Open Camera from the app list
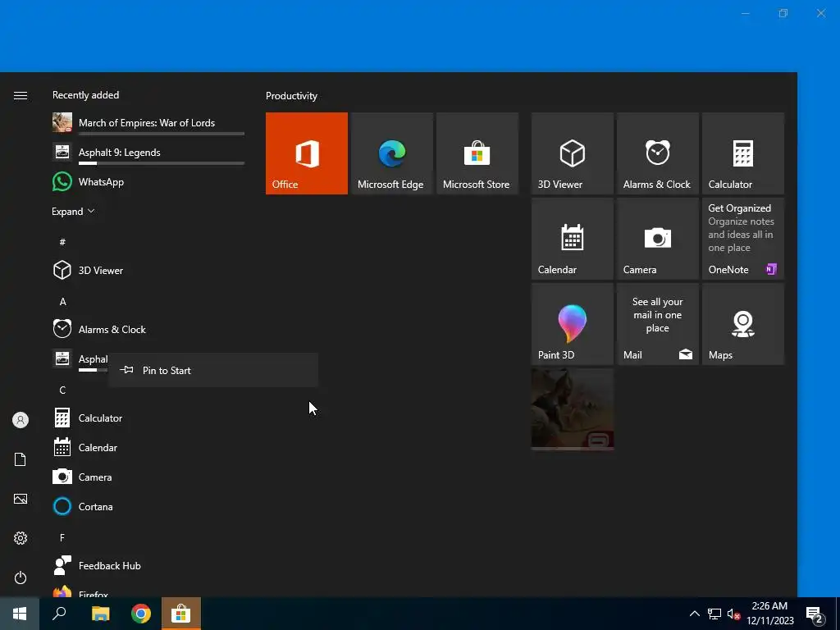840x630 pixels. (148, 477)
